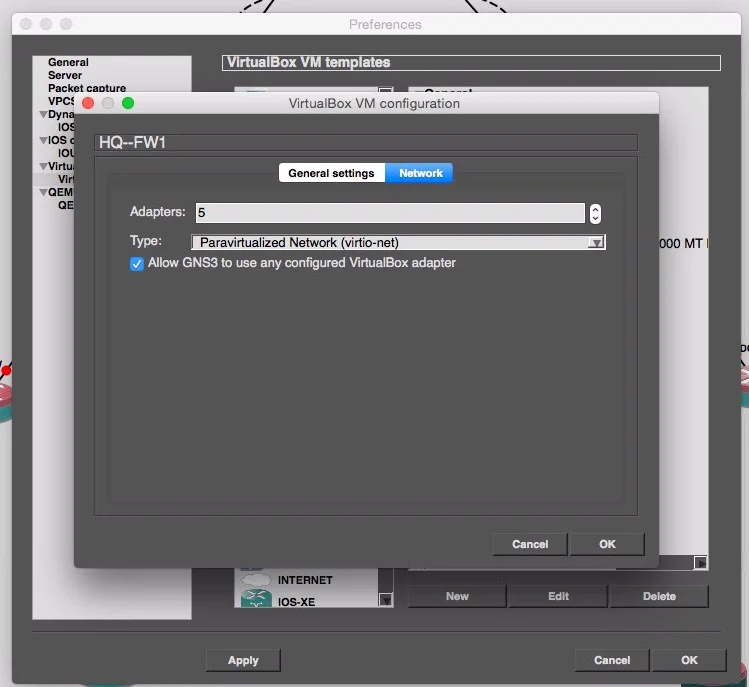Collapse the VirtualBox tree section

tap(43, 166)
